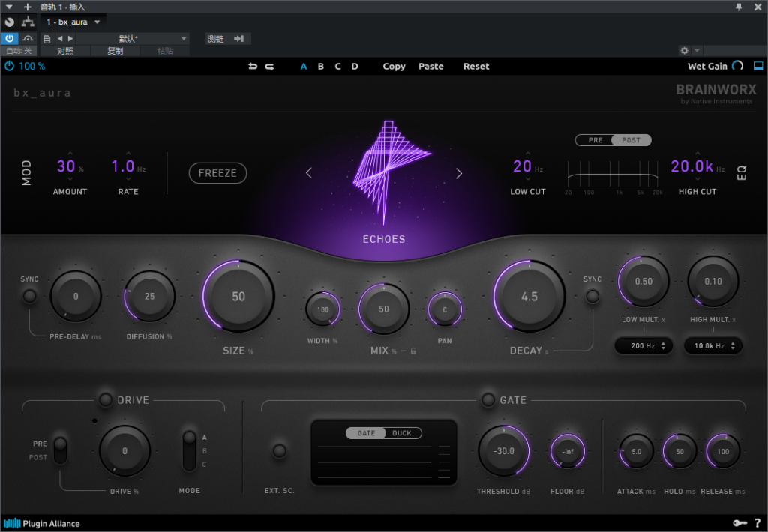768x532 pixels.
Task: Open the triangle menu in title bar
Action: [x=9, y=7]
